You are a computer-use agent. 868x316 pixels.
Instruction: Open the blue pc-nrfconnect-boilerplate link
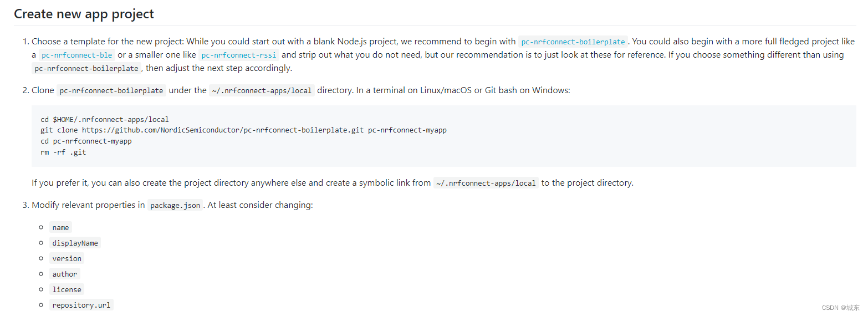click(573, 42)
